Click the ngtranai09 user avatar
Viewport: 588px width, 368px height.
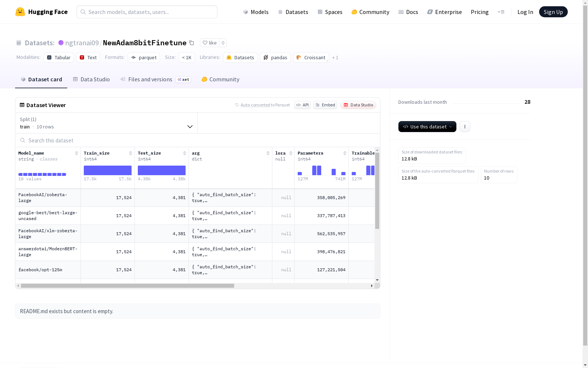[61, 43]
